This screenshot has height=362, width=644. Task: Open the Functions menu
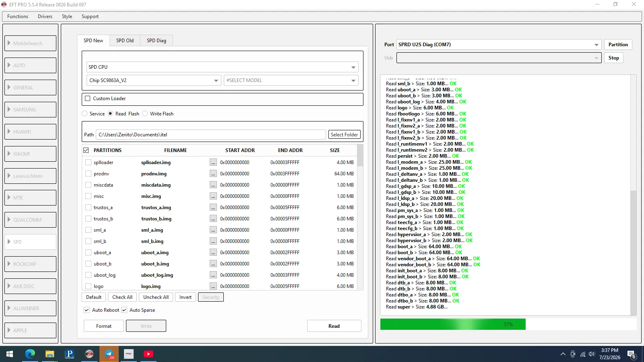18,16
